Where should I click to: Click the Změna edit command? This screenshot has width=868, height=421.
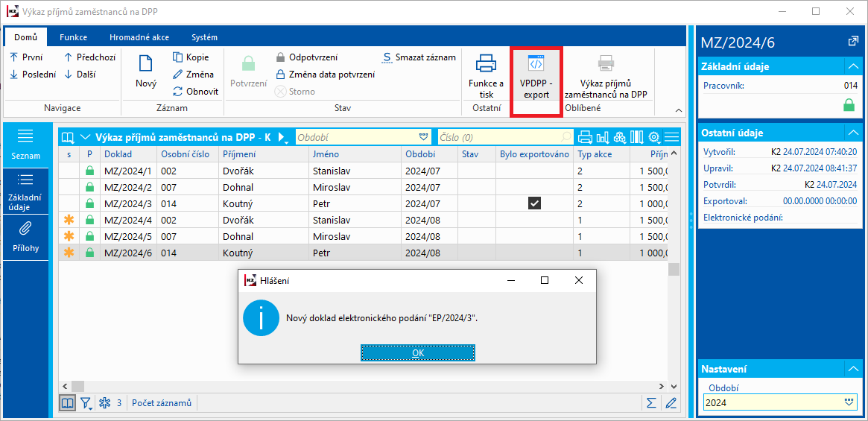(193, 75)
